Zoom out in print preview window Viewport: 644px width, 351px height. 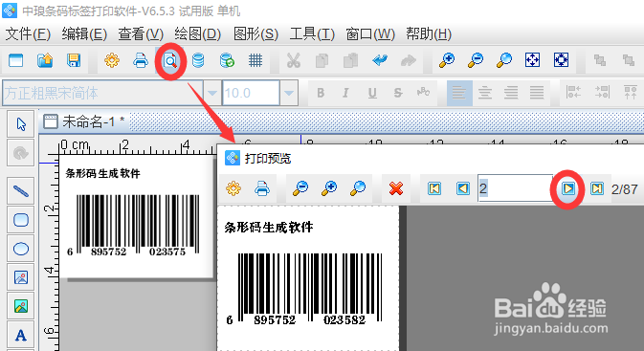pos(300,188)
